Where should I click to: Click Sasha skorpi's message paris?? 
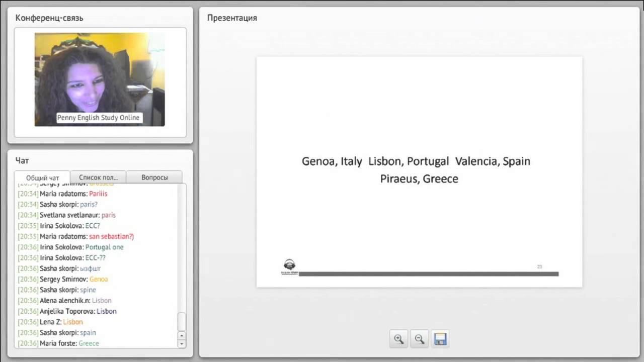[x=89, y=204]
